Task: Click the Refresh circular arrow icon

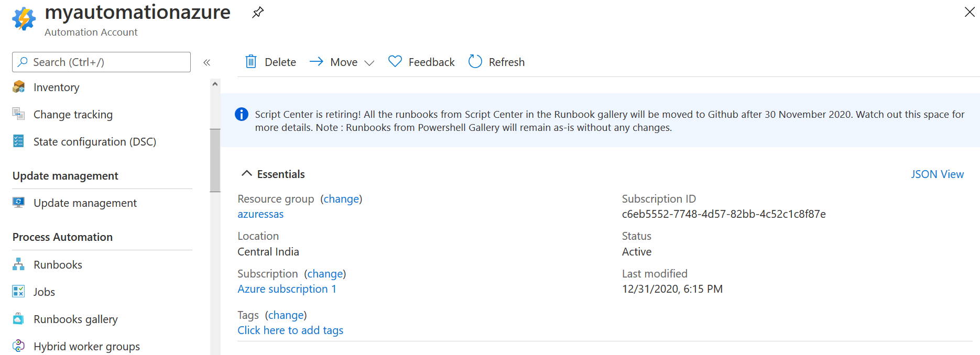Action: (x=475, y=62)
